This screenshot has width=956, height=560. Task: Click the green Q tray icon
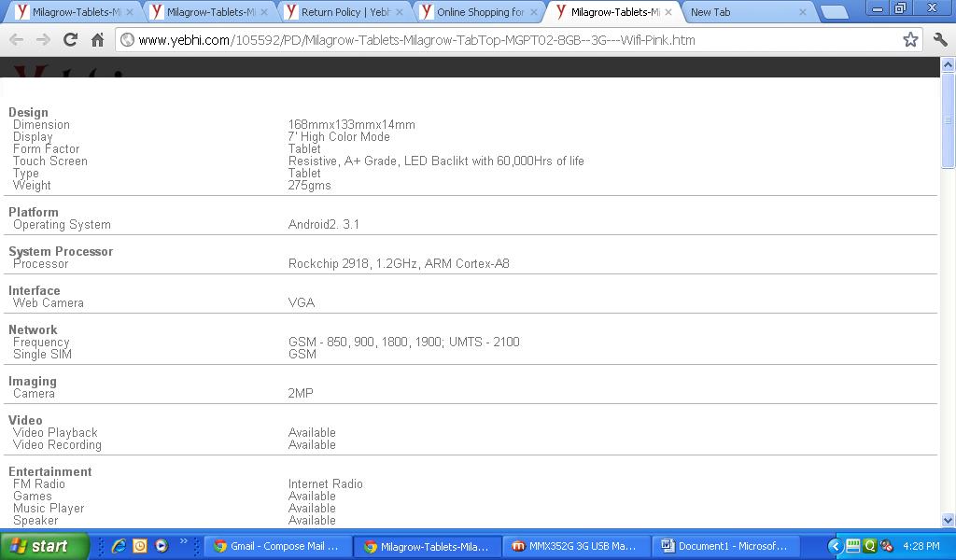point(870,546)
